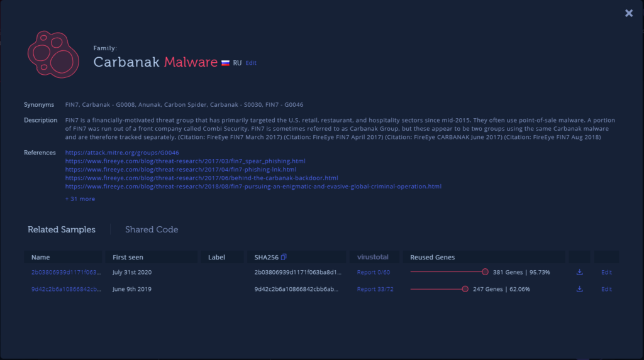The width and height of the screenshot is (644, 360).
Task: Copy SHA256 using the column copy icon
Action: [284, 257]
